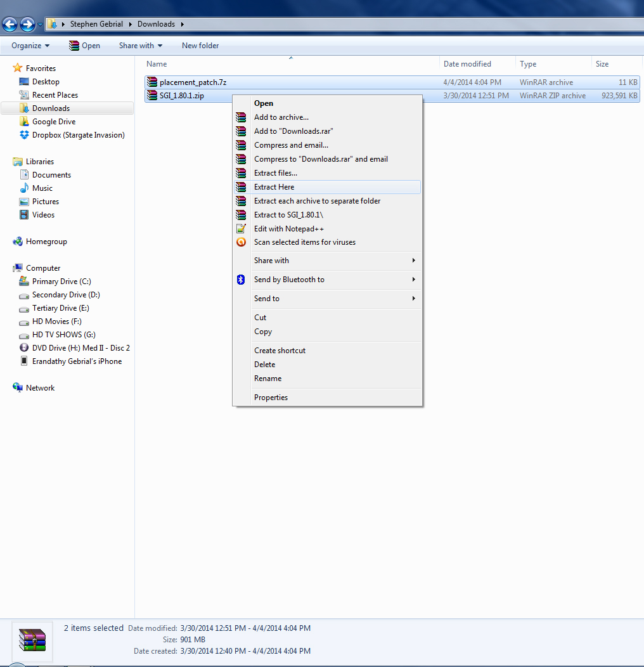Choose Extract each archive to separate folder
The image size is (644, 667).
pyautogui.click(x=328, y=201)
